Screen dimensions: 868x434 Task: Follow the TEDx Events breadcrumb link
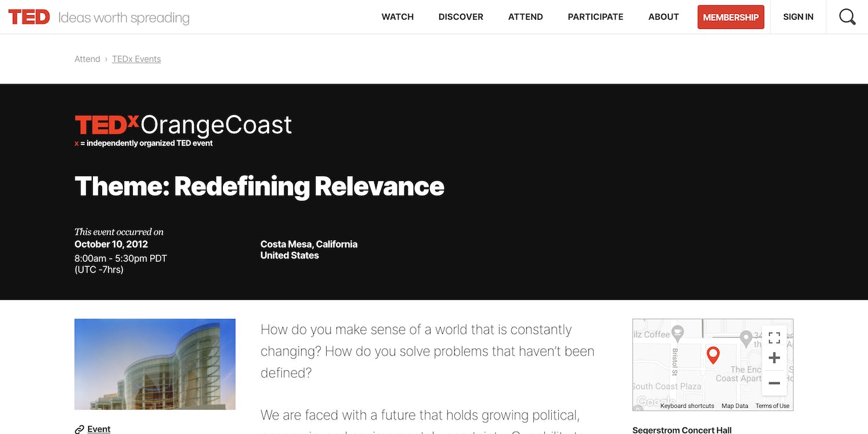[x=136, y=59]
